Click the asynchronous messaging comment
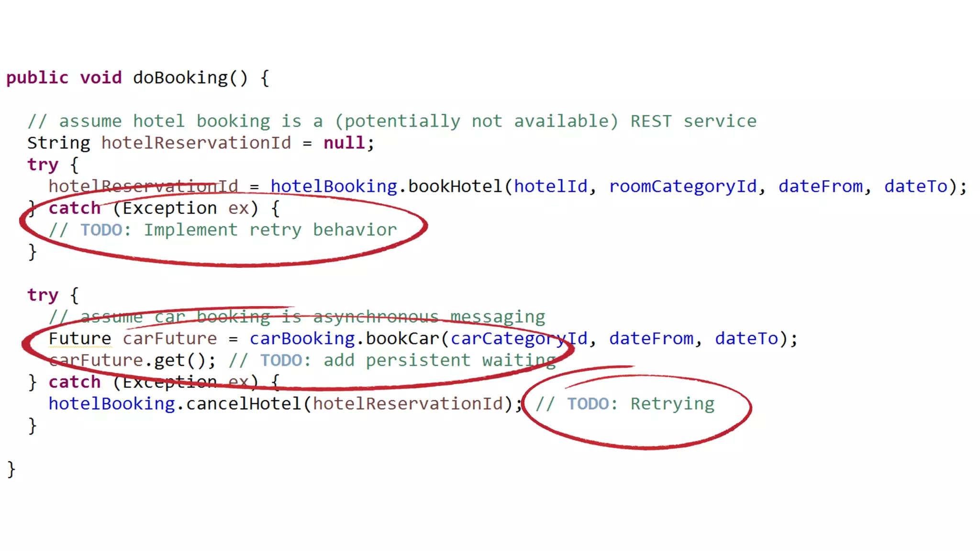Viewport: 980px width, 551px height. coord(297,317)
